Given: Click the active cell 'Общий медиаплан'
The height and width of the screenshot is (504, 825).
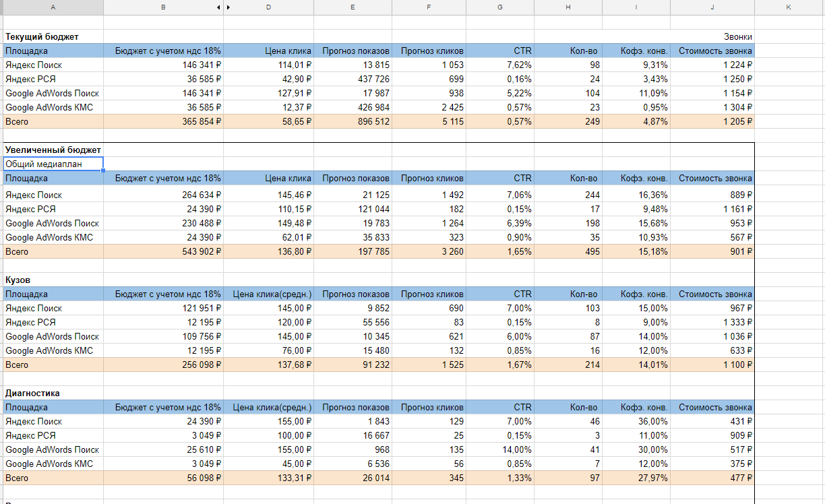Looking at the screenshot, I should pyautogui.click(x=53, y=164).
